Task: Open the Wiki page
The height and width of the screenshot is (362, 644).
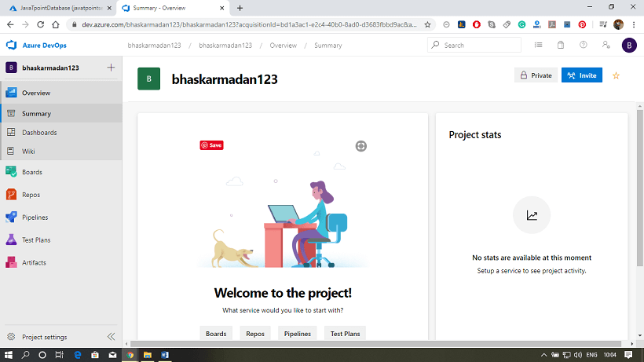Action: point(60,151)
